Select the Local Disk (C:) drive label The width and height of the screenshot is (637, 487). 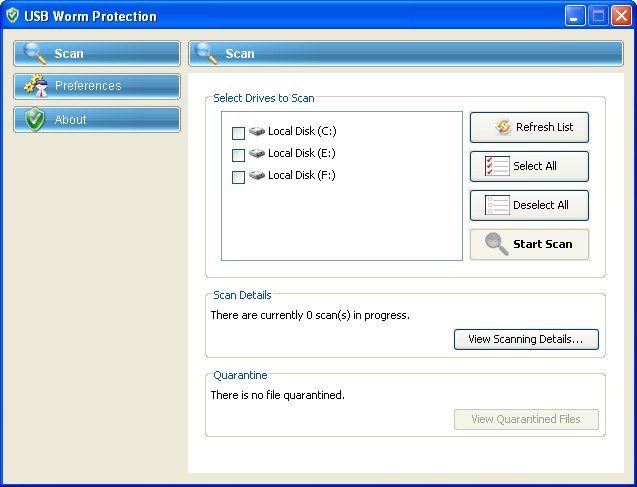(x=301, y=132)
